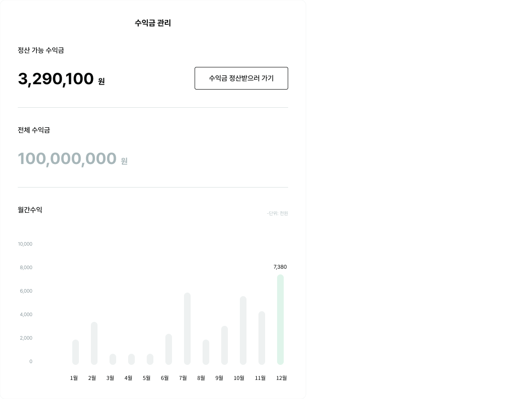Click the 수익금 관리 page title
Screen dimensions: 532x399
[x=153, y=23]
